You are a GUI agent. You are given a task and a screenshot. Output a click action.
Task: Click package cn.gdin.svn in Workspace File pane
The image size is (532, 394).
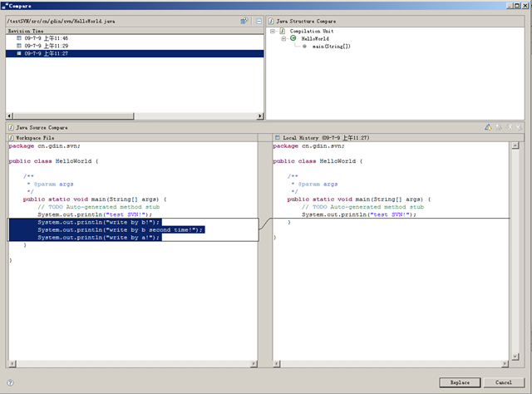44,146
